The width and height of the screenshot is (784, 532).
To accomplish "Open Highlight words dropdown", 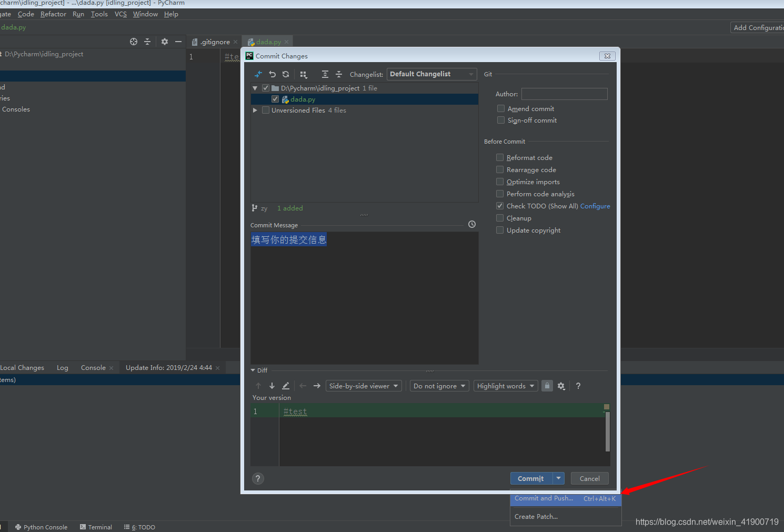I will [506, 386].
